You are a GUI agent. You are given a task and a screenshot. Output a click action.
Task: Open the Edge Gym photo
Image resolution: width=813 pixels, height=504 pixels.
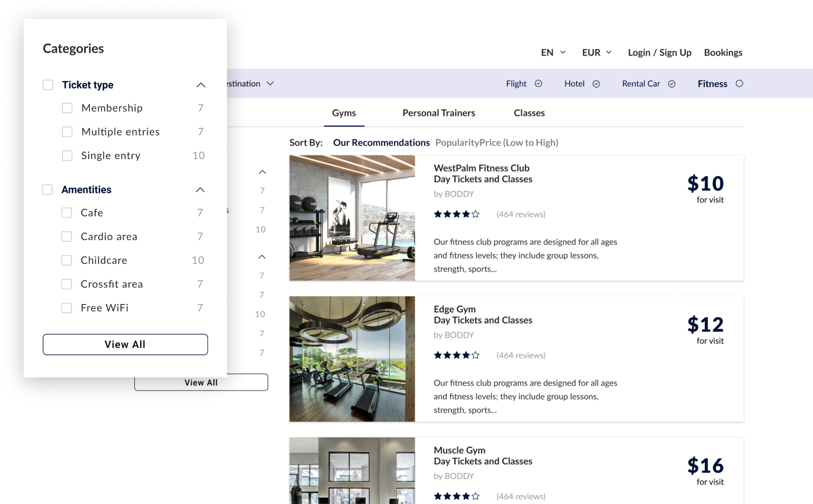pos(352,359)
